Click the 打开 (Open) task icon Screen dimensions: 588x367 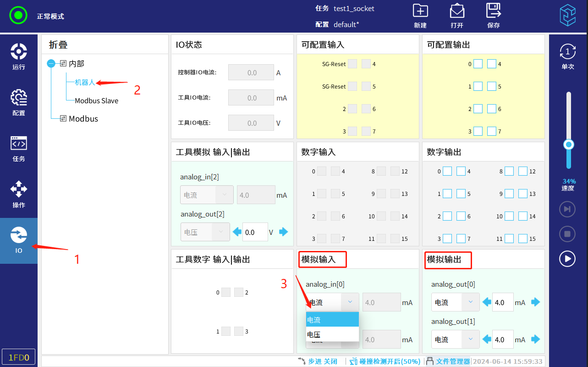click(456, 11)
